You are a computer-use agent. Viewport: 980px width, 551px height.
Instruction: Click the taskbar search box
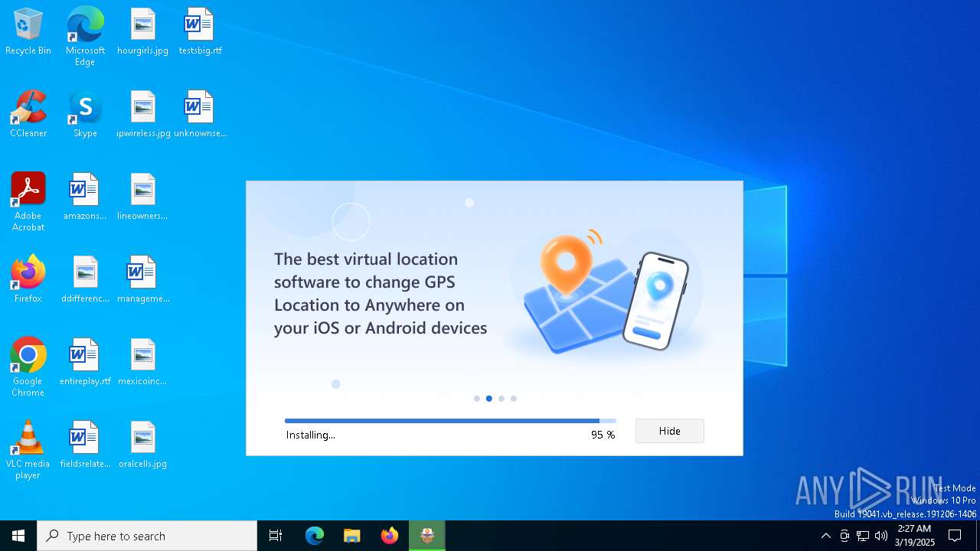pos(147,536)
